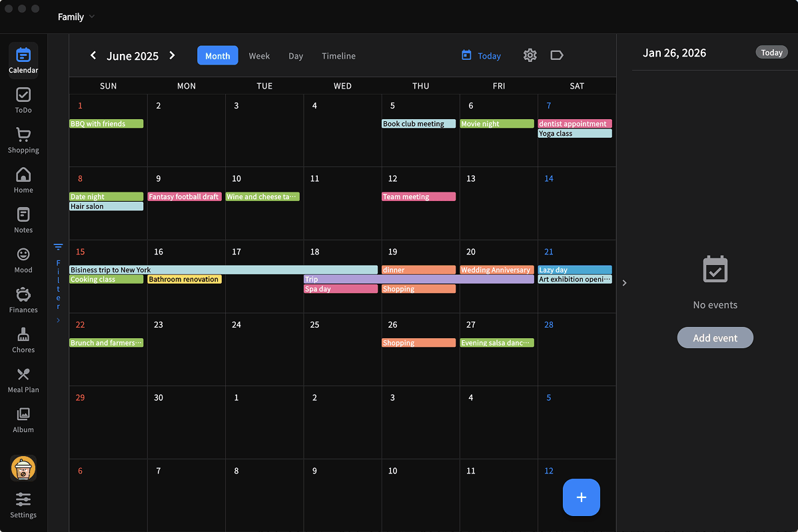
Task: Open the ToDo section from the sidebar
Action: click(x=23, y=100)
